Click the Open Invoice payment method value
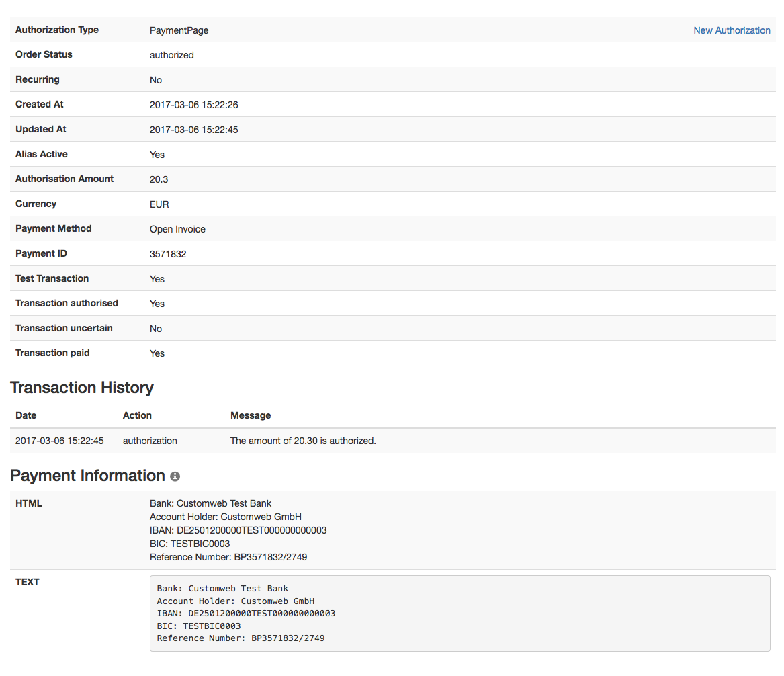 [x=177, y=229]
